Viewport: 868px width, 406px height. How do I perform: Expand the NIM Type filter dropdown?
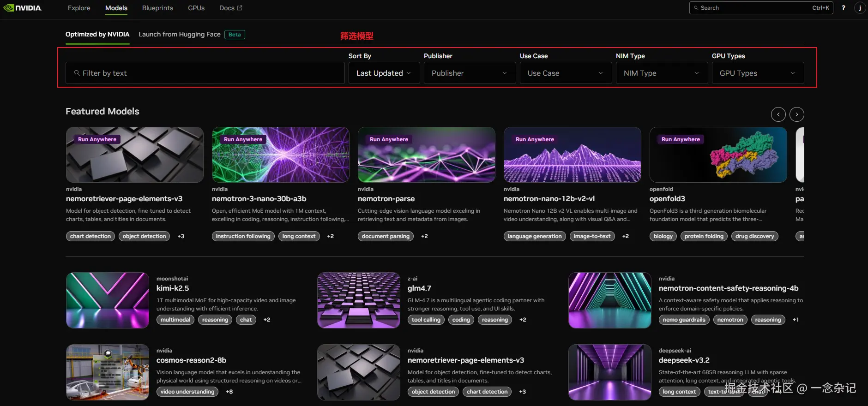pyautogui.click(x=662, y=73)
